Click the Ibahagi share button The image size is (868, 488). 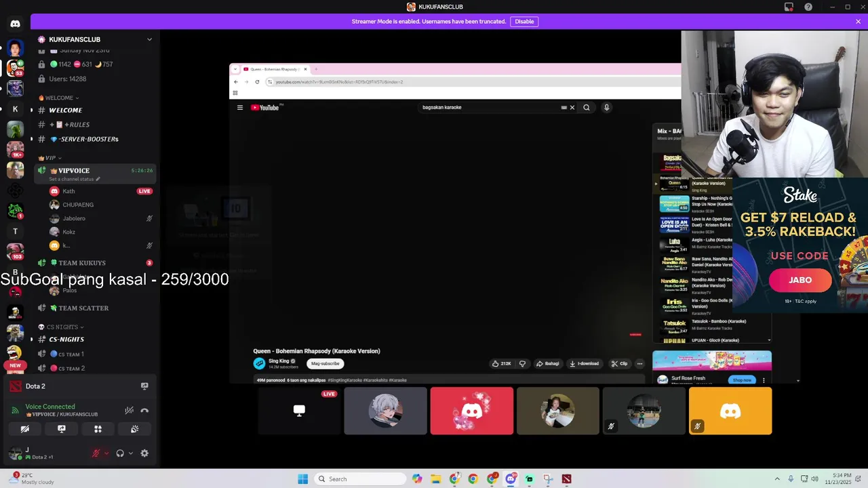(x=547, y=363)
